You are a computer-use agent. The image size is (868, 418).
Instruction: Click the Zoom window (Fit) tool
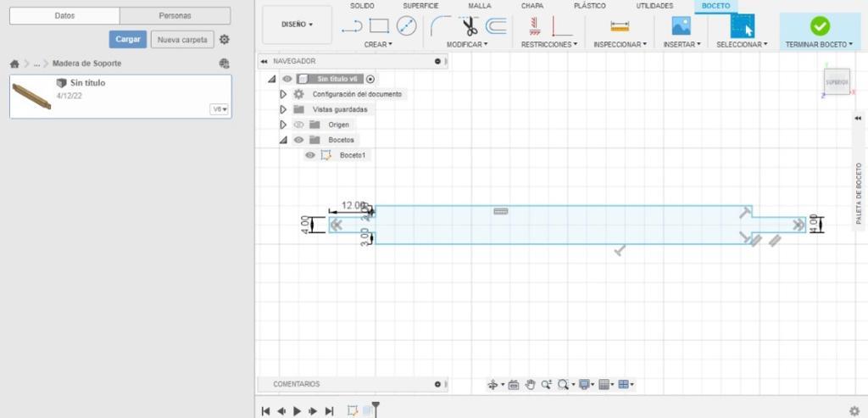coord(564,384)
